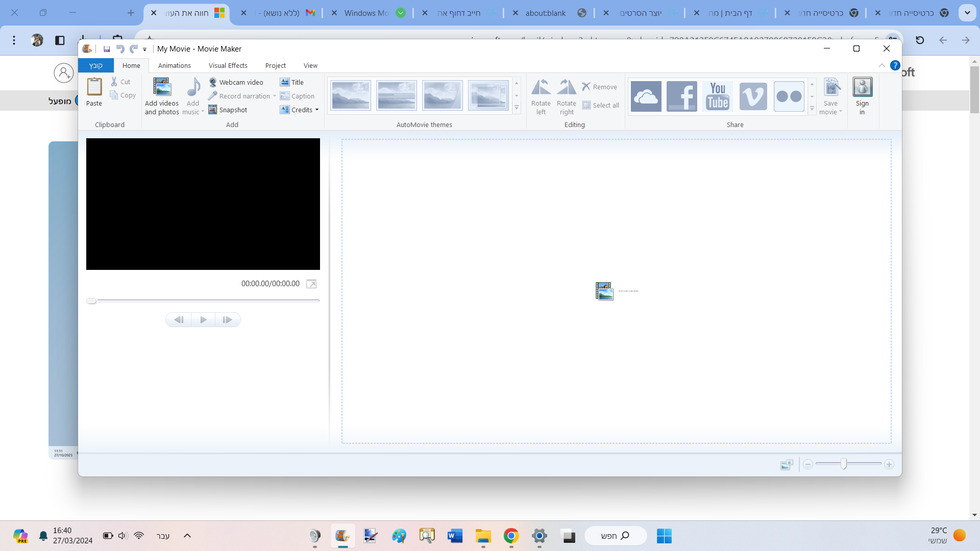
Task: Switch to the Visual Effects tab
Action: [x=228, y=65]
